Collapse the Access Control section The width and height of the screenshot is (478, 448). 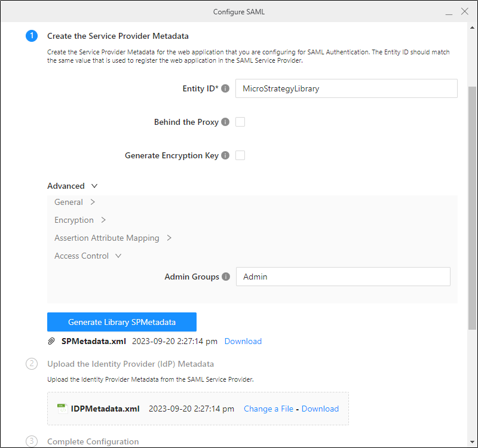[118, 256]
